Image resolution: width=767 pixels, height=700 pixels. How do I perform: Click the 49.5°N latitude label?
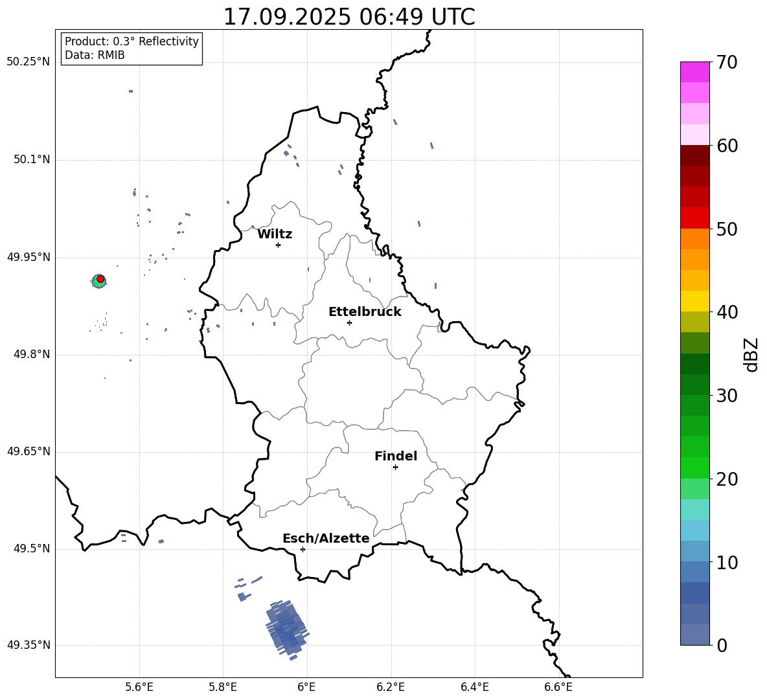tap(32, 548)
